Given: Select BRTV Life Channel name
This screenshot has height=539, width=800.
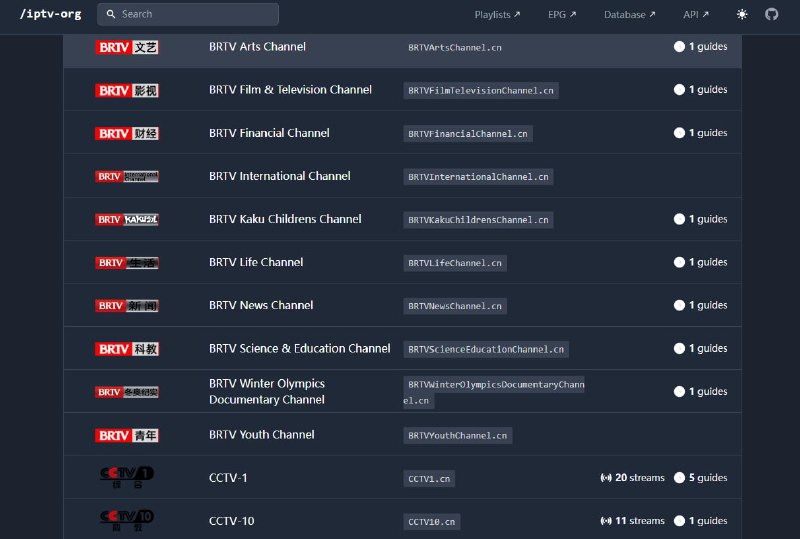Looking at the screenshot, I should point(256,262).
